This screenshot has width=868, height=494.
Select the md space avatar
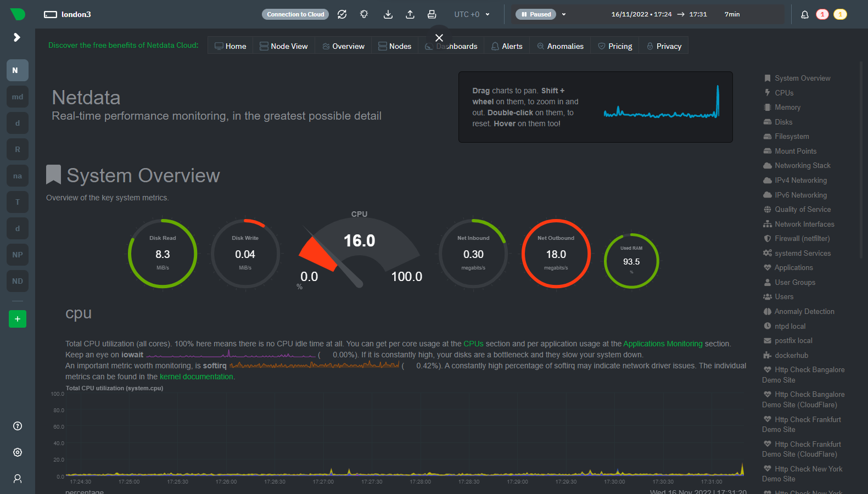pos(18,97)
